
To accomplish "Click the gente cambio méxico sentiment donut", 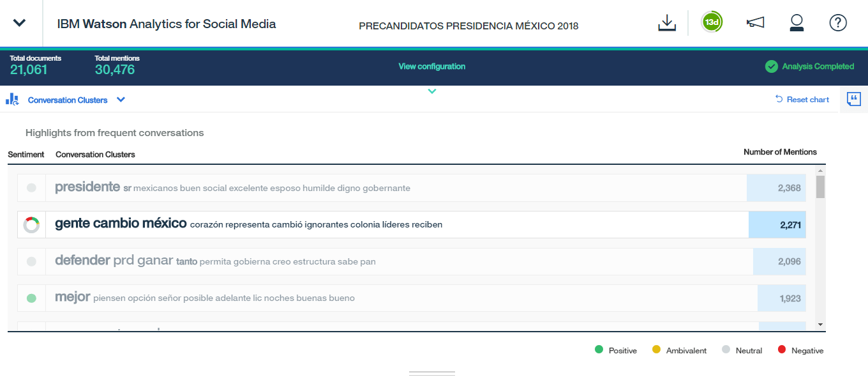I will click(x=31, y=225).
